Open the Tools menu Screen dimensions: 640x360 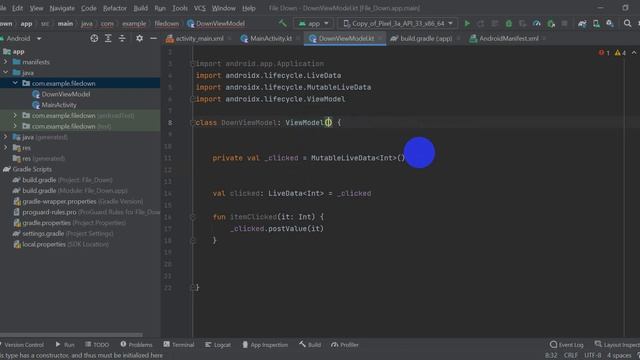[180, 8]
